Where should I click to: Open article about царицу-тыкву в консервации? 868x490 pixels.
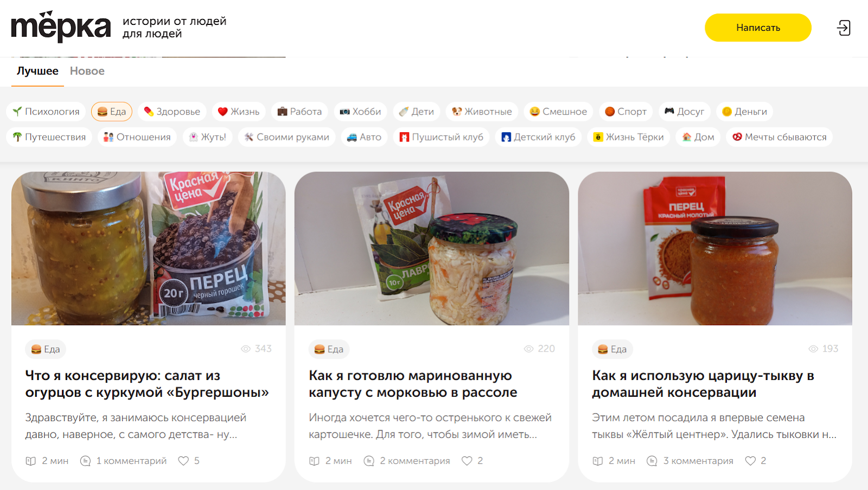coord(703,384)
